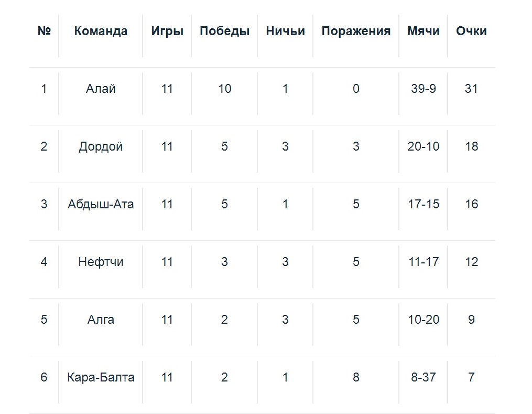Select Нефтчи's goals value 11-17
The height and width of the screenshot is (414, 532).
coord(424,262)
